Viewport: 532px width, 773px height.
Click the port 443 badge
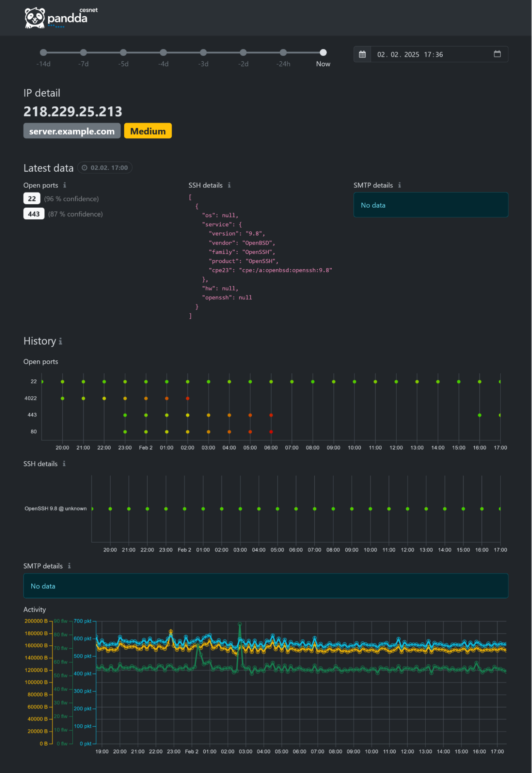(x=34, y=214)
